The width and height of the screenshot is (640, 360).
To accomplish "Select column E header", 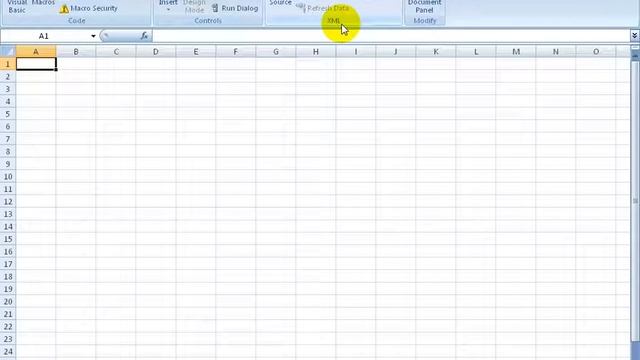I will [196, 51].
